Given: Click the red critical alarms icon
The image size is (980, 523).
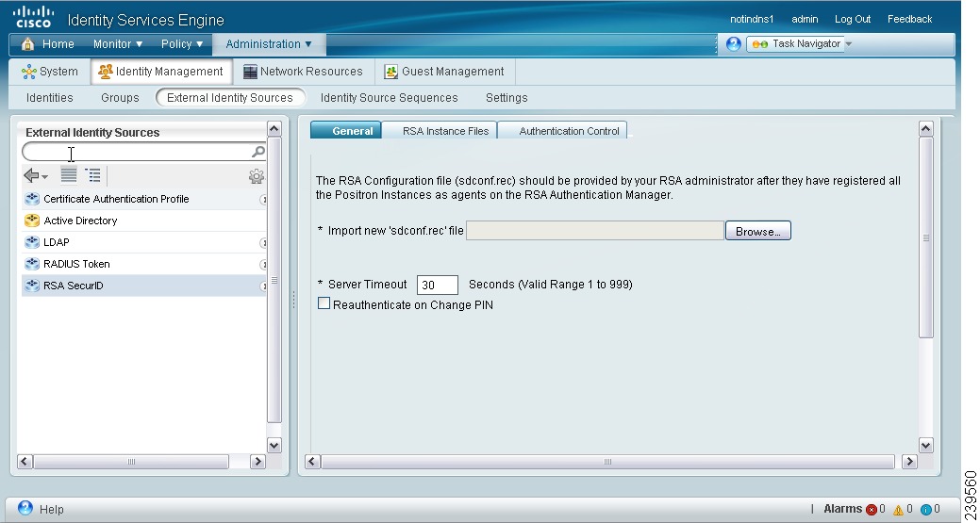Looking at the screenshot, I should tap(872, 509).
